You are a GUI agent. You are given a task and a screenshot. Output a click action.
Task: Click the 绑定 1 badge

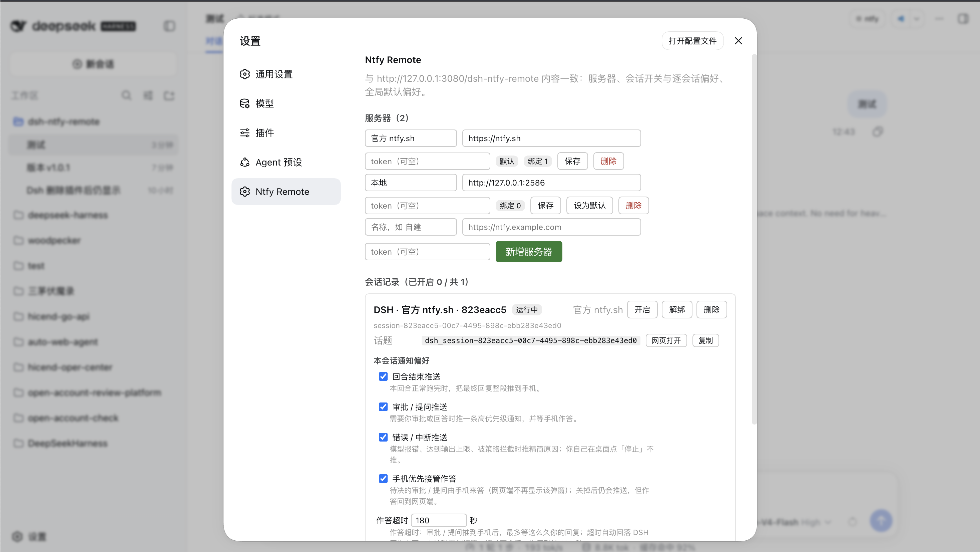538,161
